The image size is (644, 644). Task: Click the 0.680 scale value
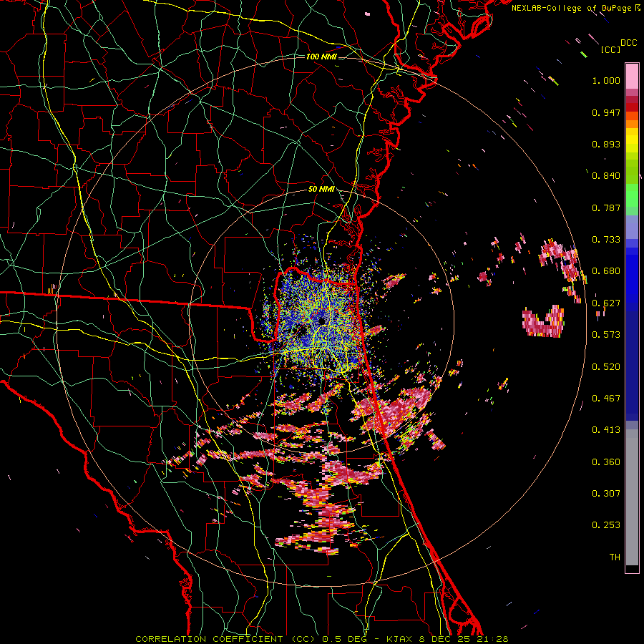[x=606, y=271]
